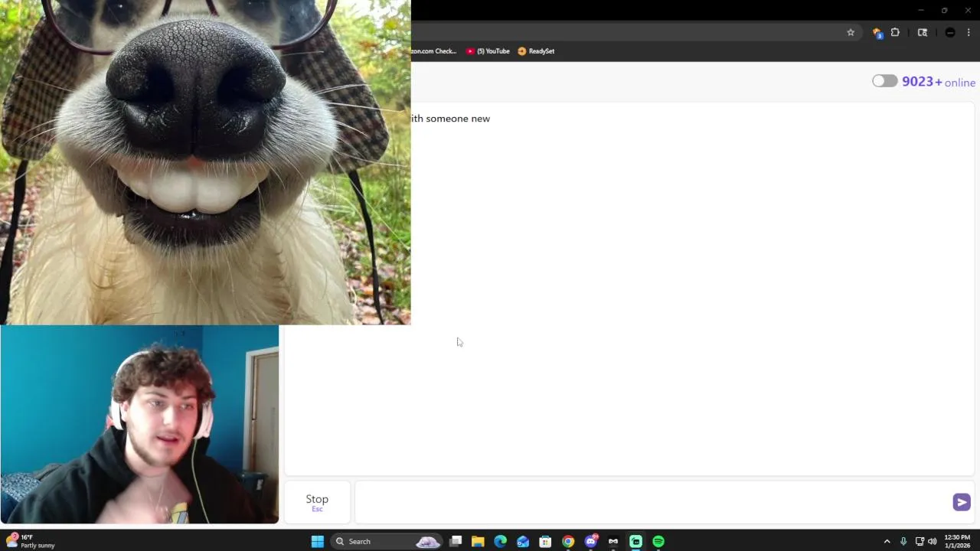
Task: Open Task View on the taskbar
Action: click(456, 541)
